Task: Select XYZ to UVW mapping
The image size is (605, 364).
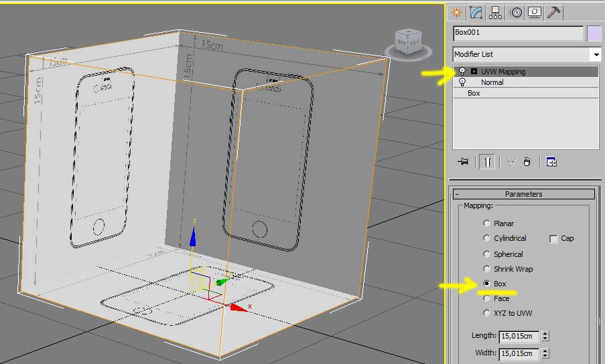Action: pyautogui.click(x=486, y=313)
